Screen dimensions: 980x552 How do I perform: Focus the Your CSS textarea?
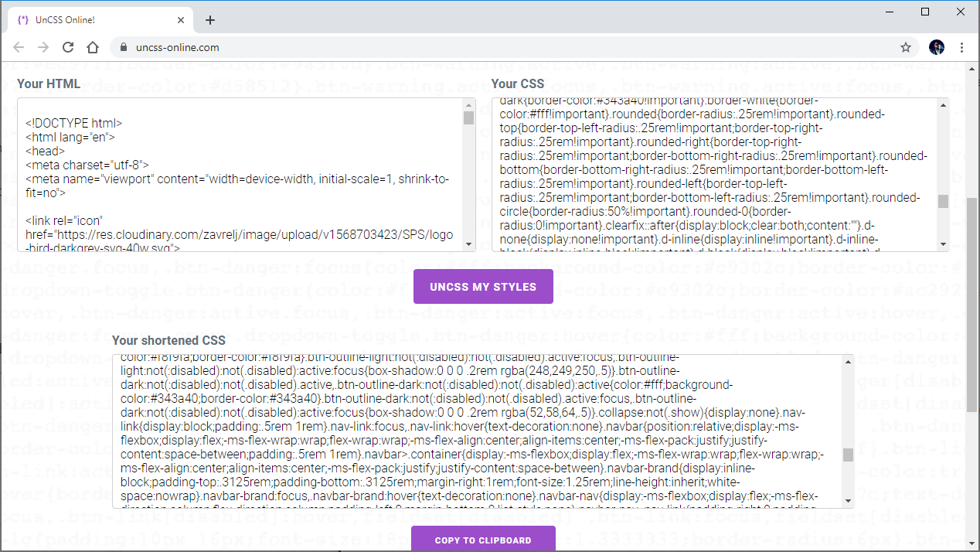(720, 175)
